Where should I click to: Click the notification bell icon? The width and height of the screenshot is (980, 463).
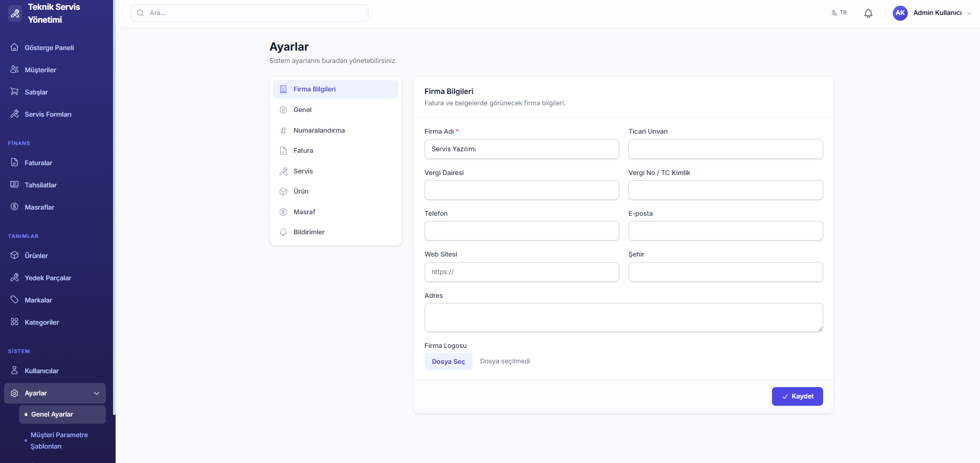click(x=868, y=13)
